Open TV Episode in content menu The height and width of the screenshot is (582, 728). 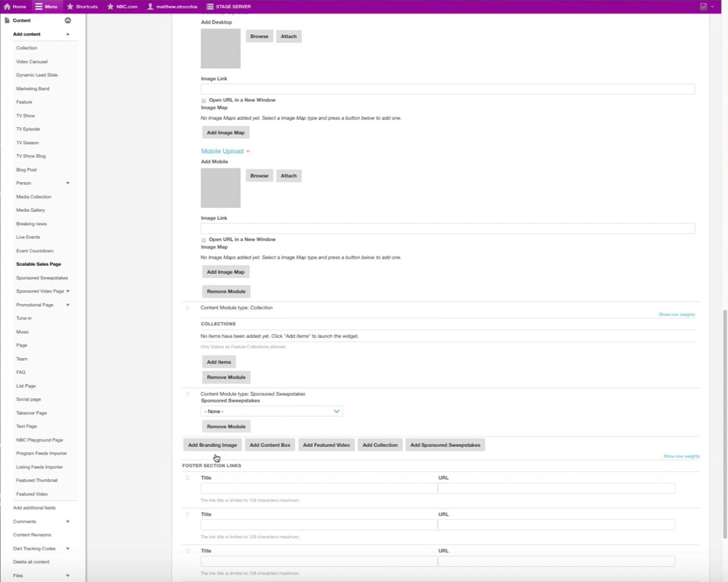click(28, 129)
